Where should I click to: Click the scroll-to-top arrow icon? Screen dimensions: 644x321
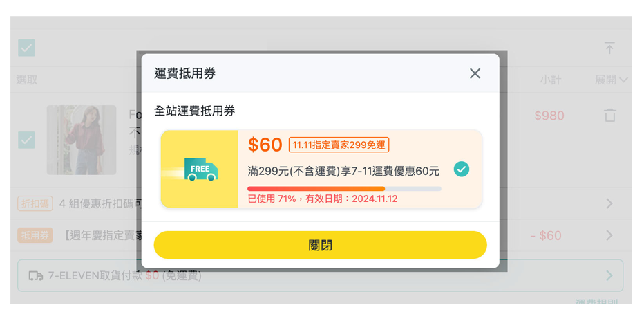click(609, 48)
